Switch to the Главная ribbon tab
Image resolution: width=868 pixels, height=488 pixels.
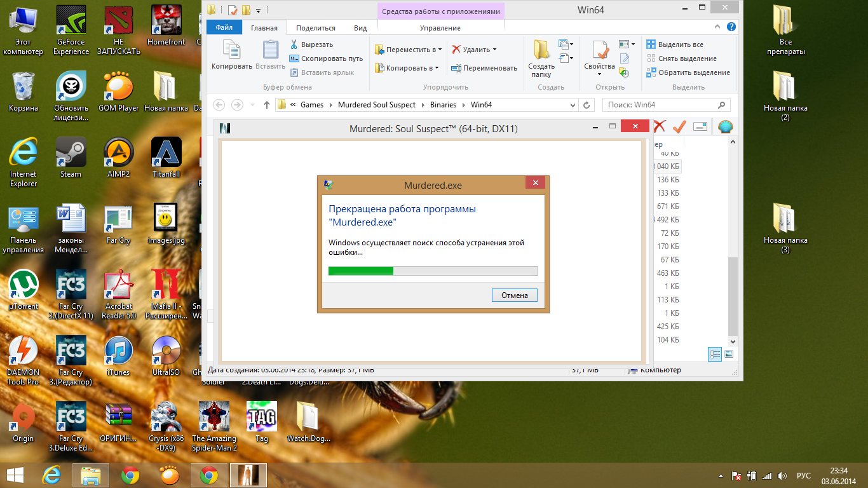point(264,28)
